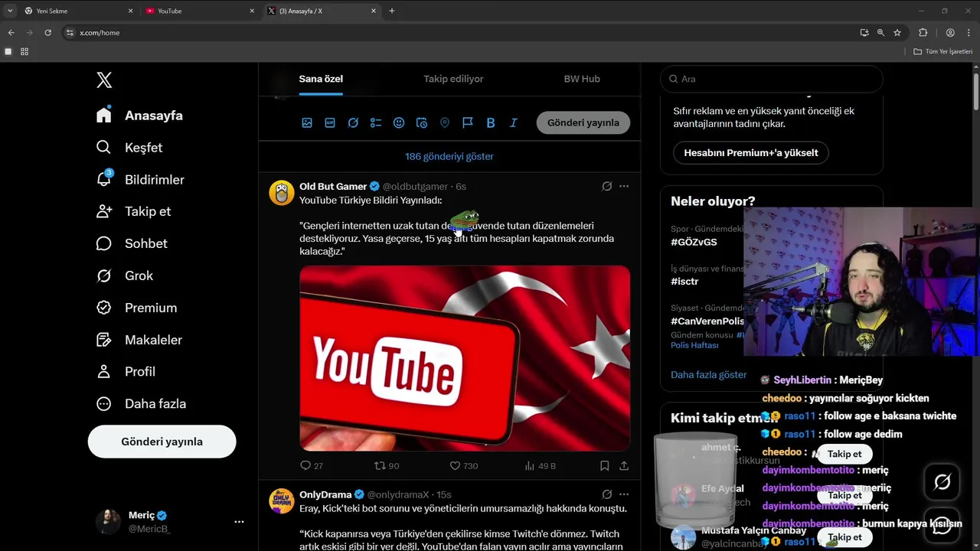Open Sohbet chat bubble icon
Viewport: 980px width, 551px height.
pyautogui.click(x=103, y=243)
